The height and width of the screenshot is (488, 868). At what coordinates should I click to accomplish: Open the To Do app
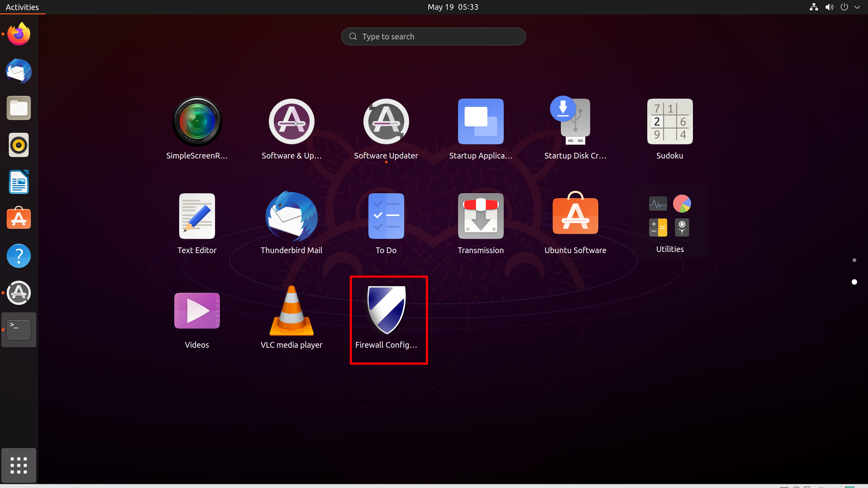[x=386, y=216]
